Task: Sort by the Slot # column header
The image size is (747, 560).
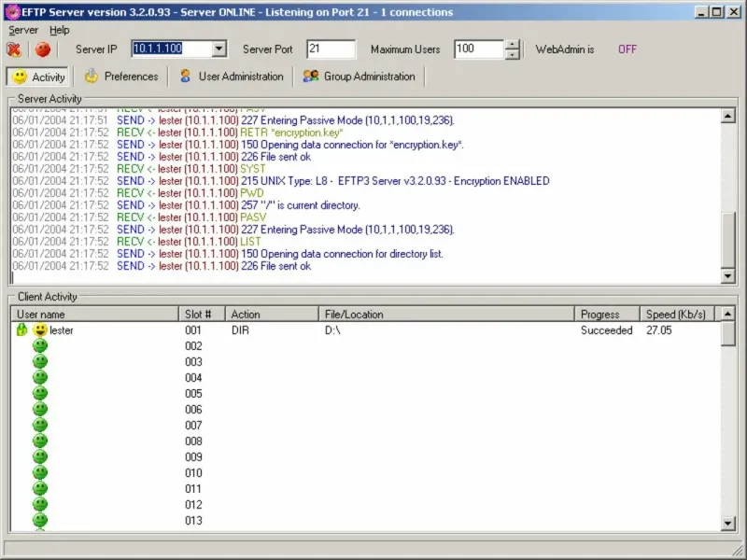Action: pyautogui.click(x=202, y=315)
